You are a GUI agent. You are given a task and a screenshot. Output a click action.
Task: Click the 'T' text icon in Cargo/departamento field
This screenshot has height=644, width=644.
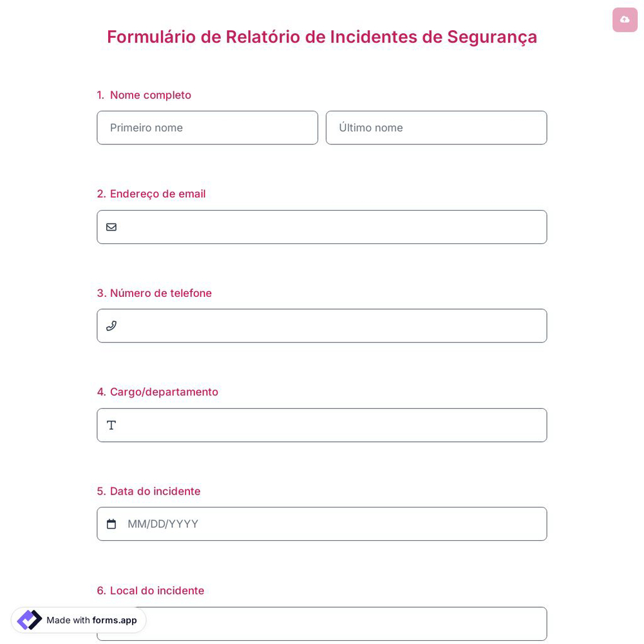pos(111,425)
